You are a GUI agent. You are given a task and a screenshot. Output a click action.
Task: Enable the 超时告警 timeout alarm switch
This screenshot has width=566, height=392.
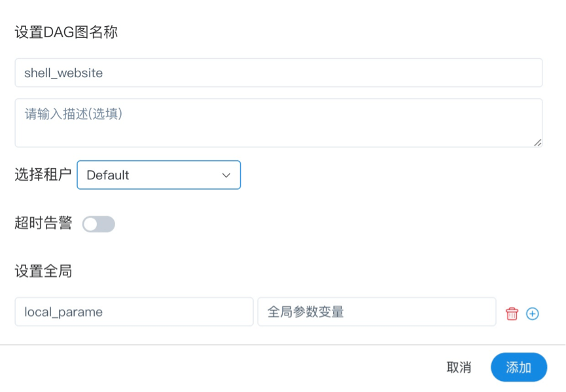coord(99,224)
